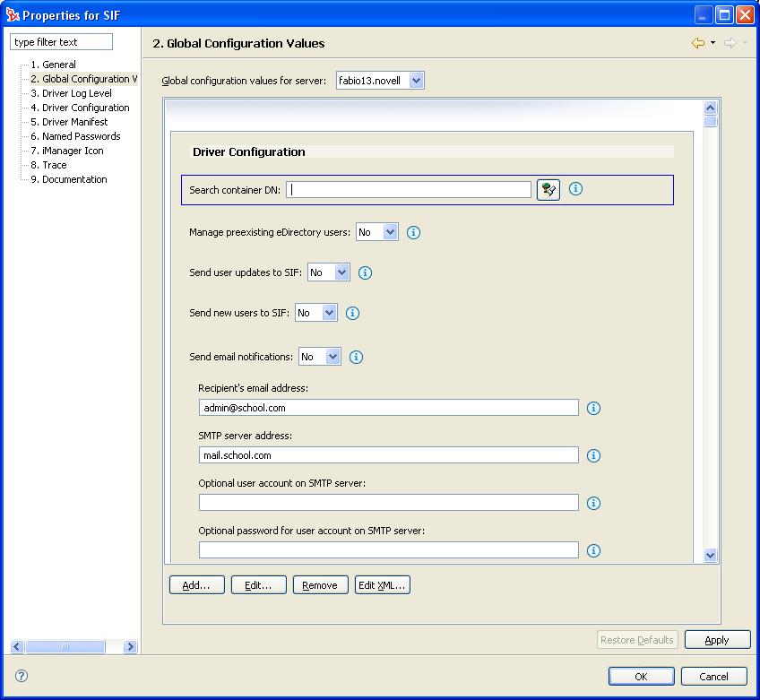Show info for Recipient's email address

click(x=593, y=408)
